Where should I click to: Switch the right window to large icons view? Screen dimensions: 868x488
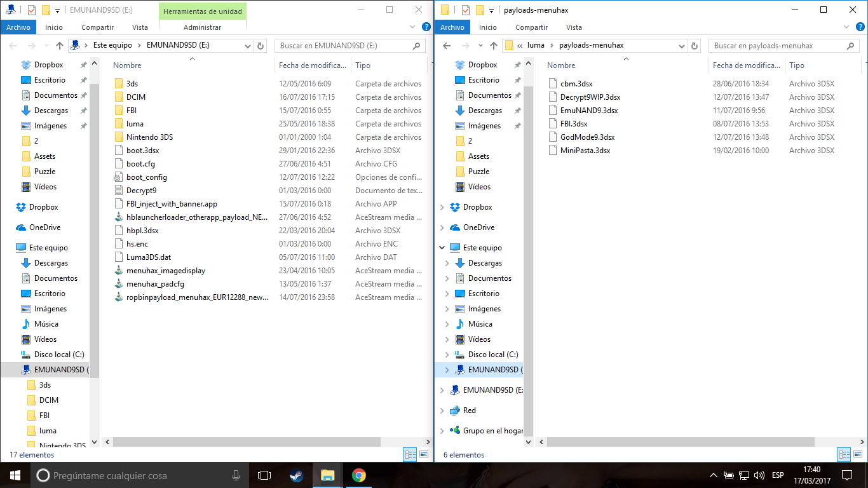[x=858, y=454]
